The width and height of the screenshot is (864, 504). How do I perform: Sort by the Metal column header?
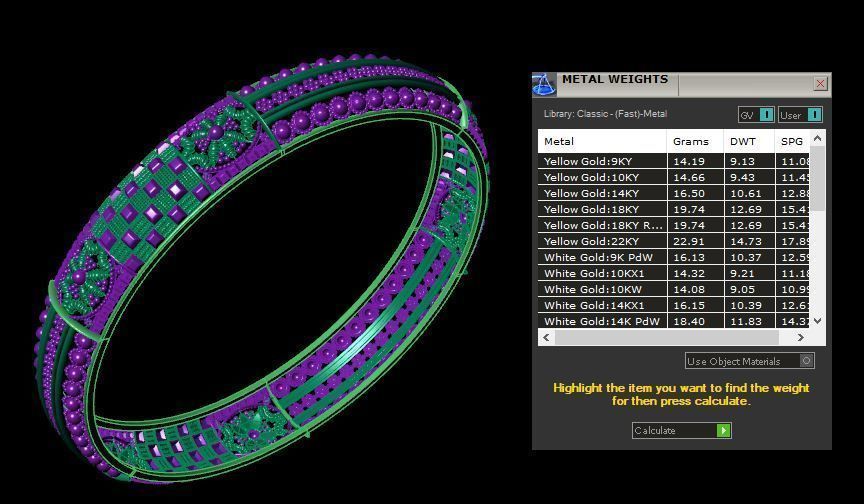[602, 142]
